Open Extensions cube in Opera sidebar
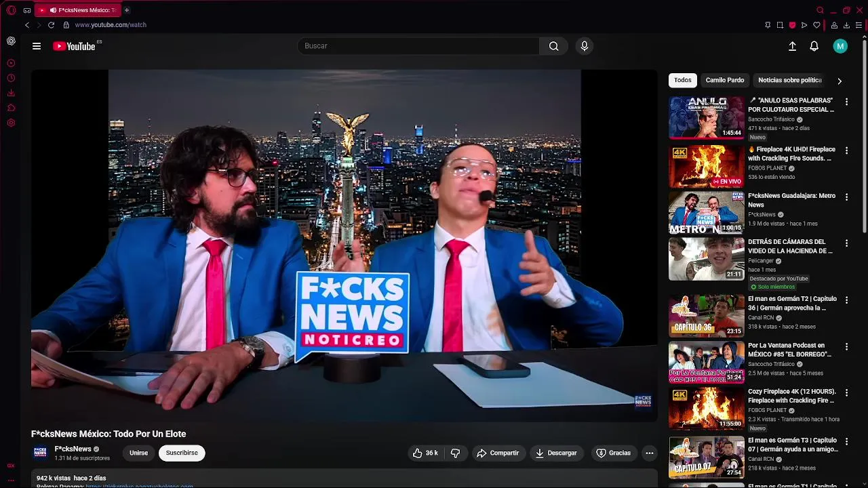This screenshot has width=868, height=488. pos(11,108)
